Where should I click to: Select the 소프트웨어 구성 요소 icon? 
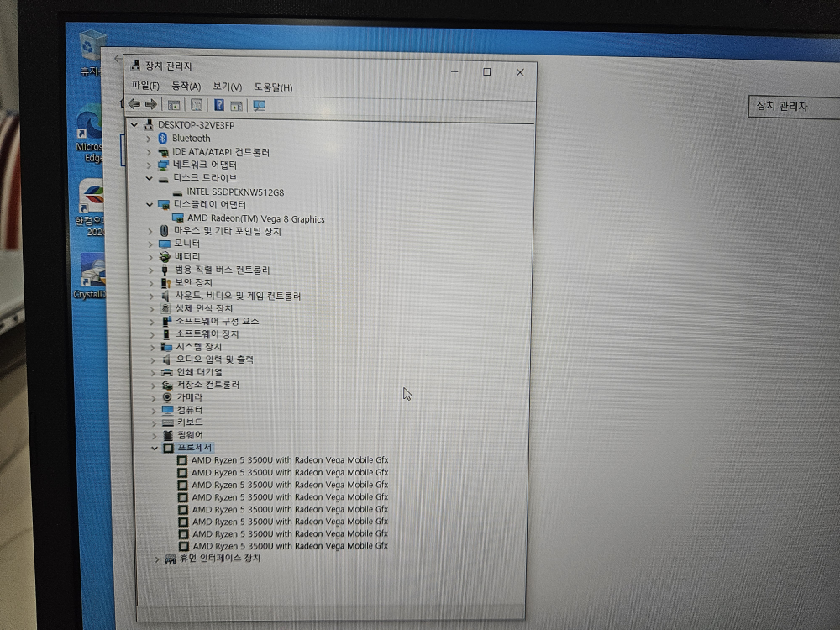[166, 322]
